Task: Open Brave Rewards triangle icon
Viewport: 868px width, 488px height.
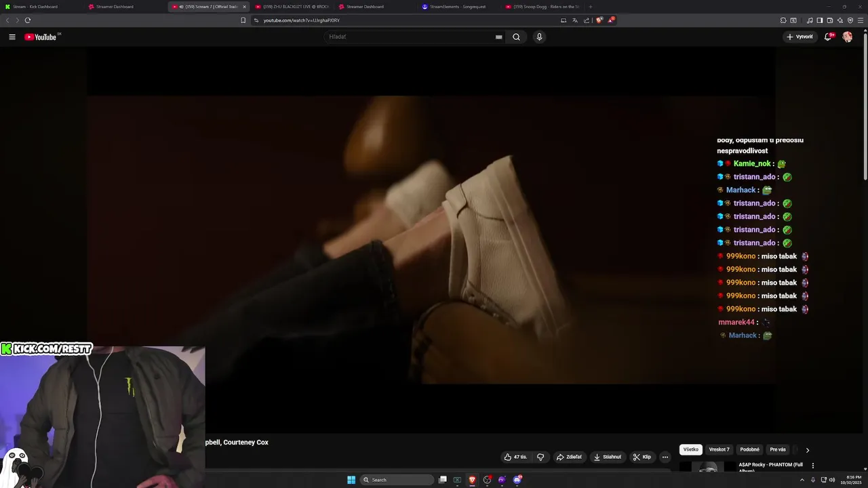Action: point(611,20)
